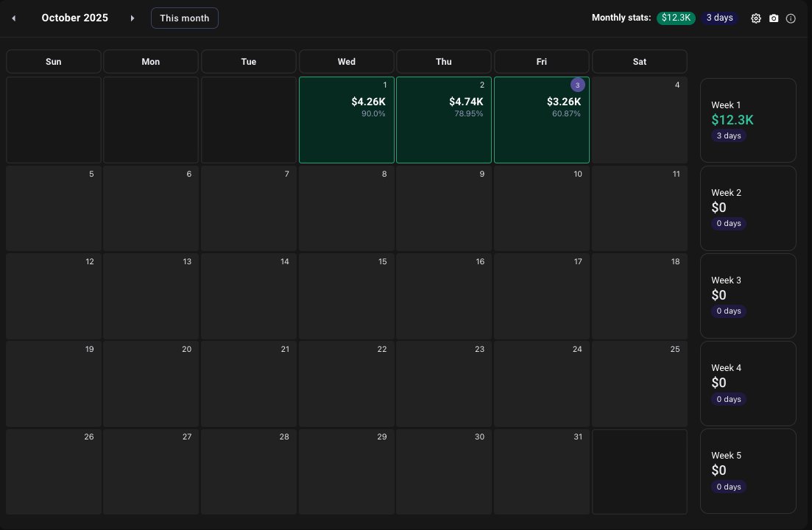
Task: Select the October 2025 title
Action: pyautogui.click(x=74, y=18)
